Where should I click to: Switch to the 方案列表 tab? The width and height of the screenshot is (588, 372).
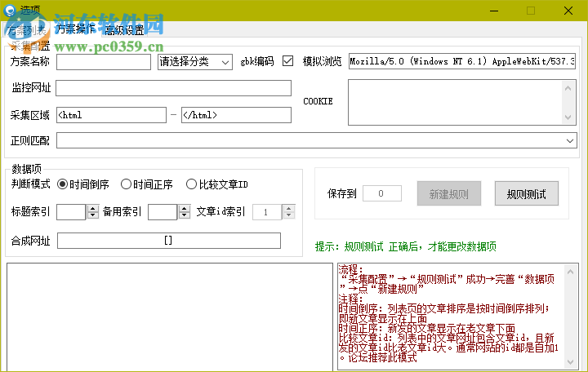(26, 30)
